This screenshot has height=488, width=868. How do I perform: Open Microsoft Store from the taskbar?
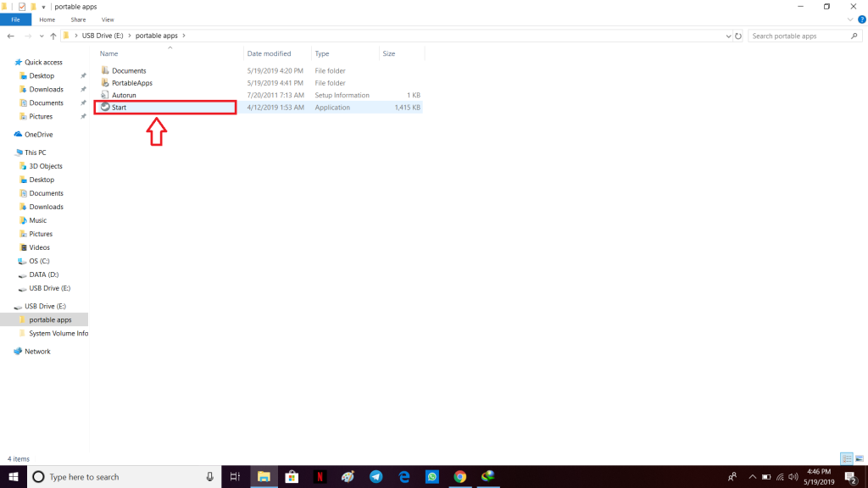pyautogui.click(x=292, y=476)
